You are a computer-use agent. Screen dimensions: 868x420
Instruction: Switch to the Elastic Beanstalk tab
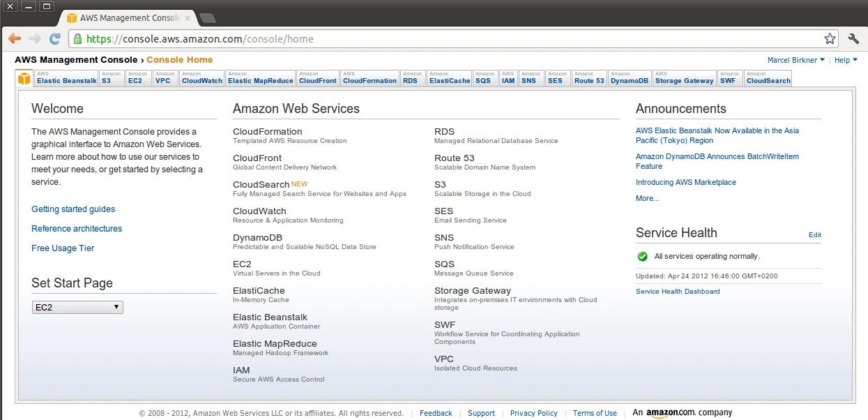67,78
